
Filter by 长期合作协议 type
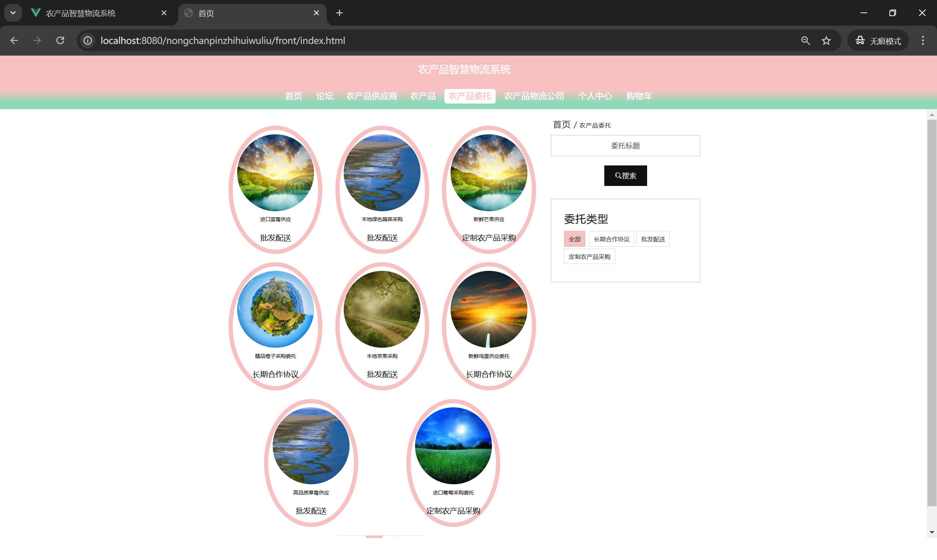611,239
